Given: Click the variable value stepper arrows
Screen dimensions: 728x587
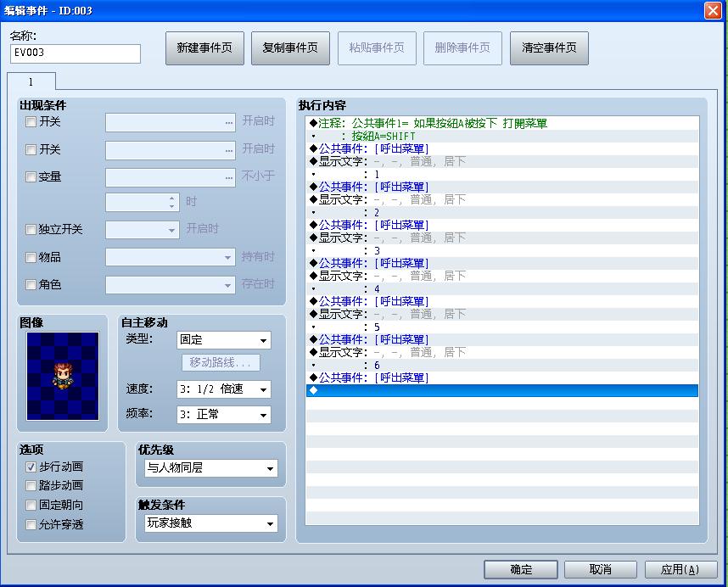Looking at the screenshot, I should tap(171, 202).
